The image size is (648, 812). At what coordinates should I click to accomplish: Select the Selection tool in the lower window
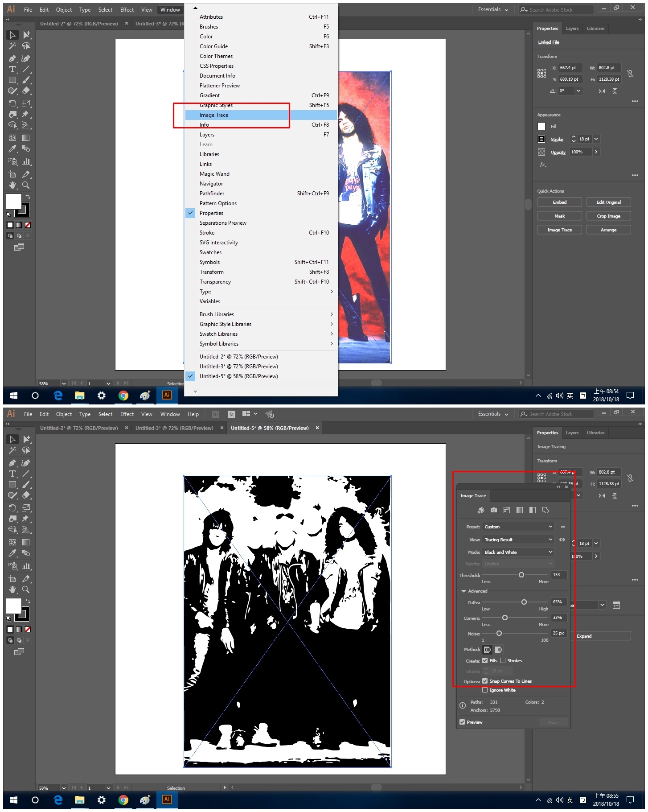[12, 440]
